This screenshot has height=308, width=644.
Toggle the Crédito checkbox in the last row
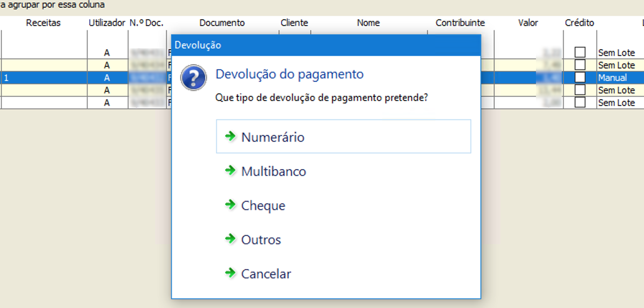tap(580, 103)
